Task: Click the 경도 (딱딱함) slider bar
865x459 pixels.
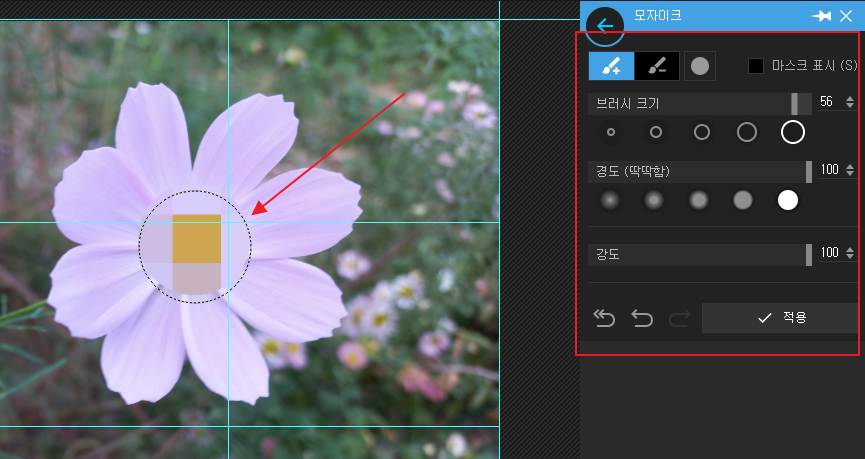Action: [x=700, y=172]
